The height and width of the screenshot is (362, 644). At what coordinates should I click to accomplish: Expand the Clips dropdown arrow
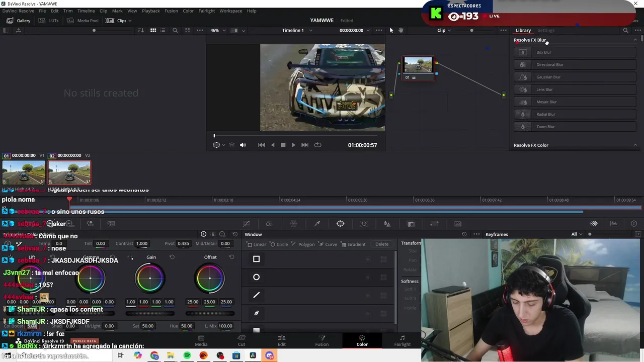point(130,21)
